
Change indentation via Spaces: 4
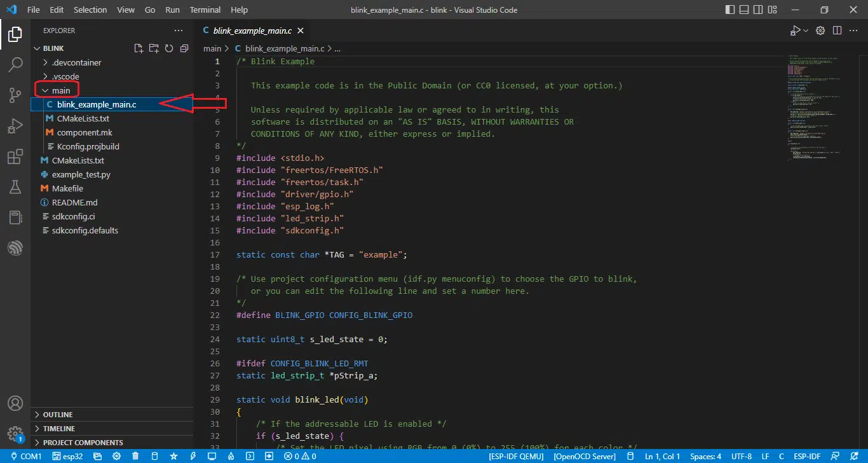tap(705, 456)
